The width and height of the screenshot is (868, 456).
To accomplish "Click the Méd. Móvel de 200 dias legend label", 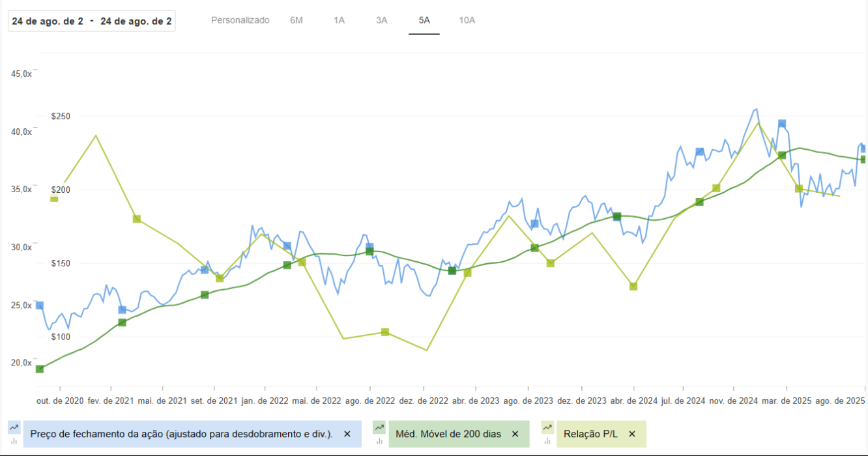I will (x=448, y=434).
